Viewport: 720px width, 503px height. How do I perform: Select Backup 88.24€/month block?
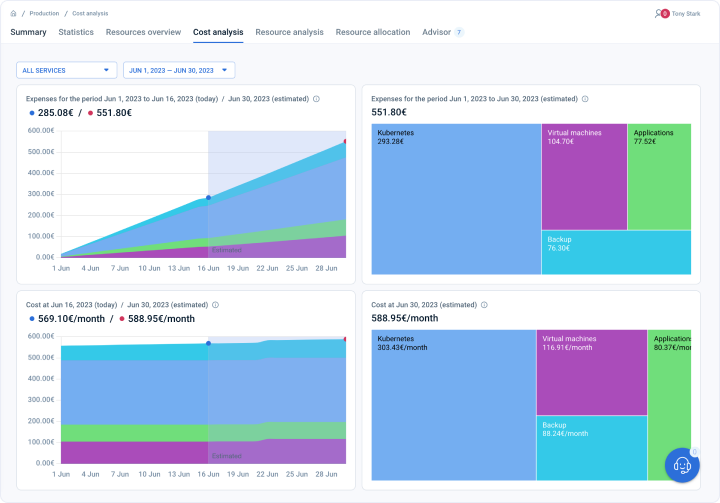592,448
